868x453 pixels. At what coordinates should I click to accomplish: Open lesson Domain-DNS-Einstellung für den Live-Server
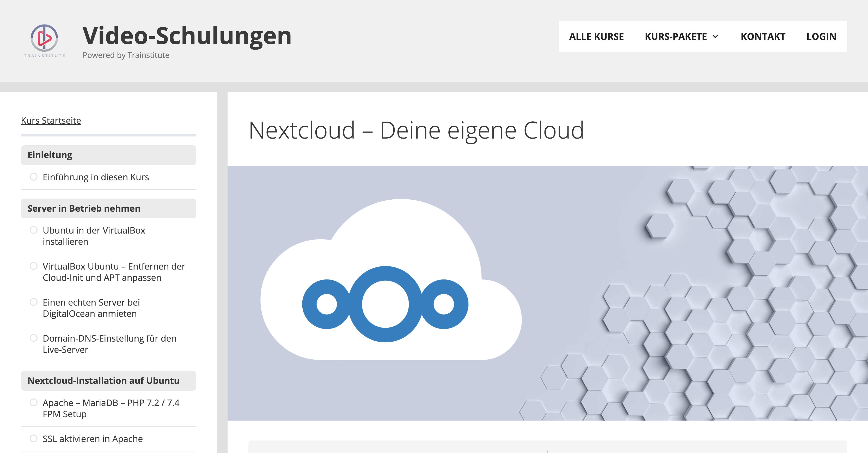[109, 344]
